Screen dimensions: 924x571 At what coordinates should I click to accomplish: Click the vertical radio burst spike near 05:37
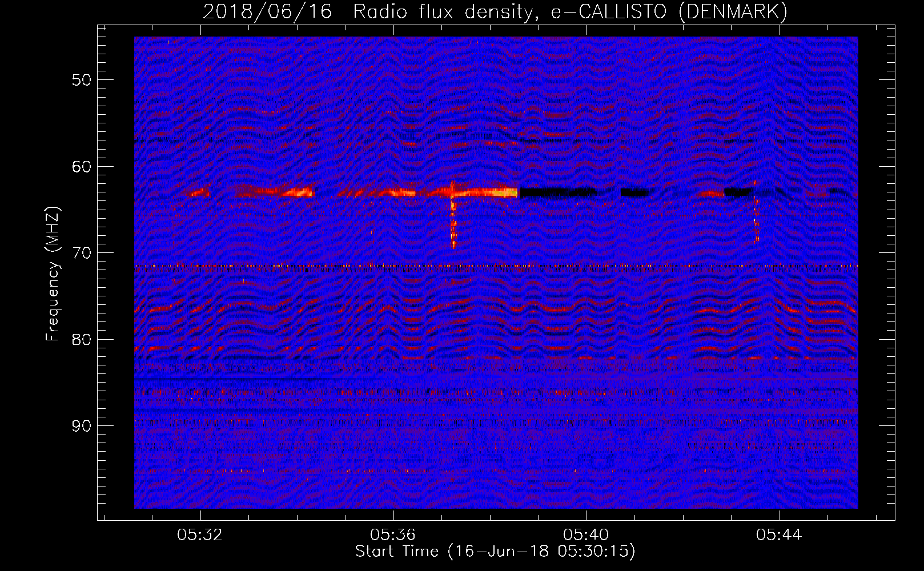point(453,215)
